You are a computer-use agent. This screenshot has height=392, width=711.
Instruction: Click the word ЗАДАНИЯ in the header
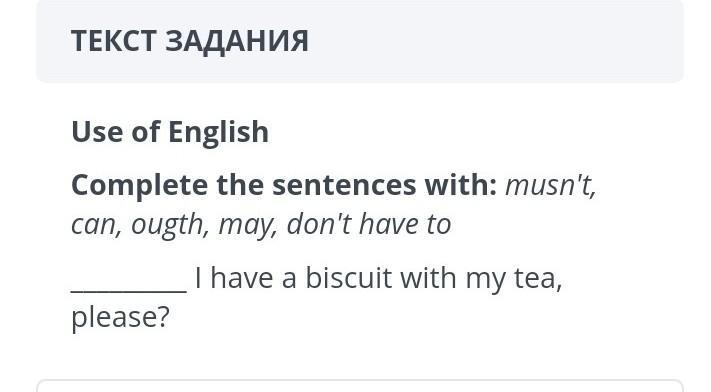coord(237,41)
